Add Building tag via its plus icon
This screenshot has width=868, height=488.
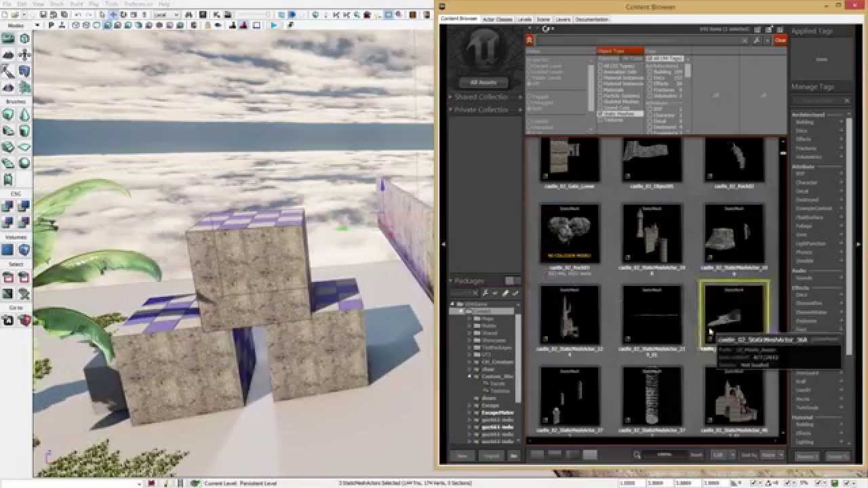tap(841, 122)
